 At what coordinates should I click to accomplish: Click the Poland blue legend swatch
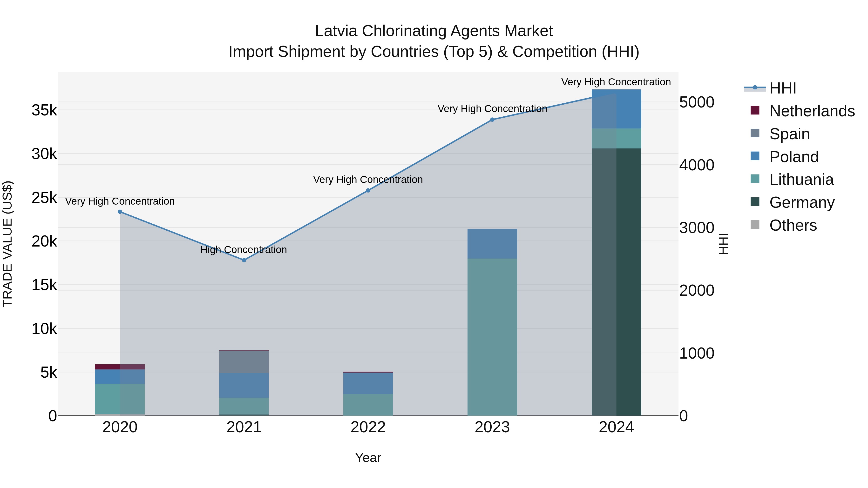click(755, 156)
